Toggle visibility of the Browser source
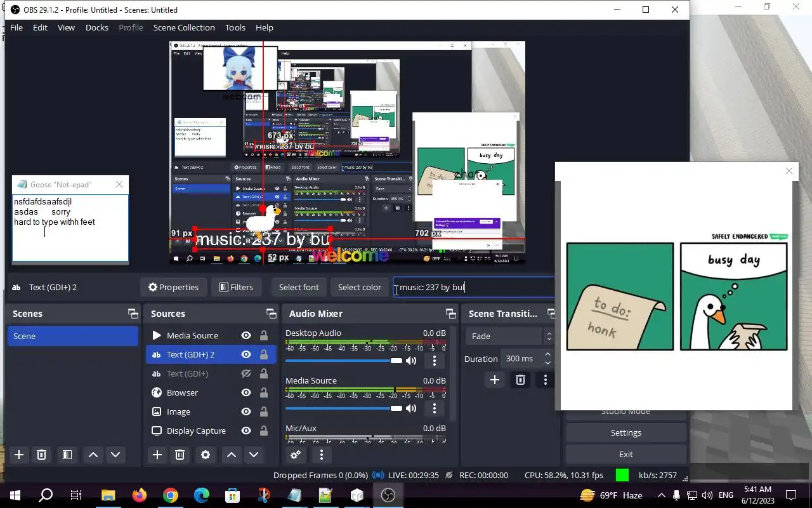 [246, 392]
